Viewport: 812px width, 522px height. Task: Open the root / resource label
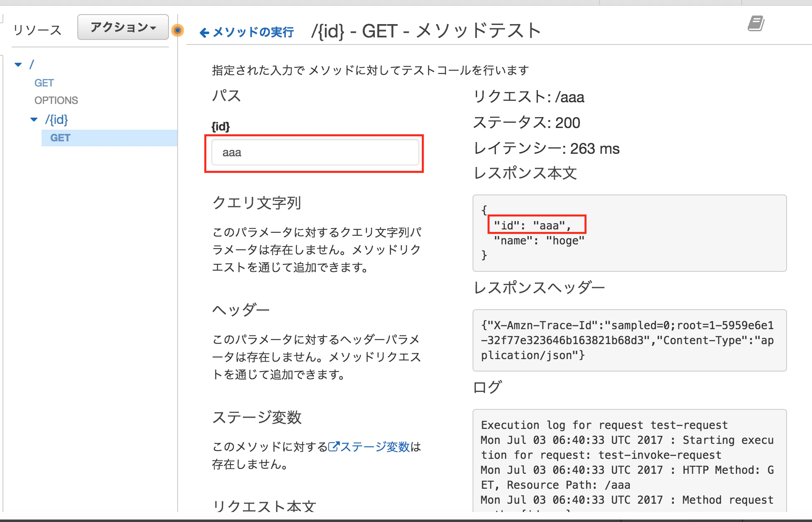tap(32, 64)
